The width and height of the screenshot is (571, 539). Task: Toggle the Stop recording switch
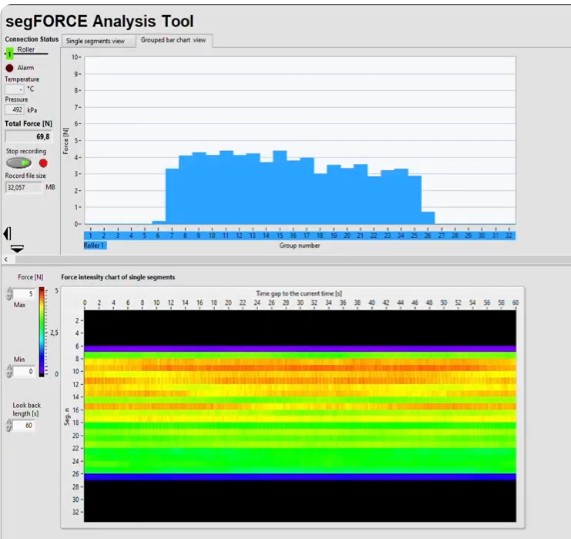tap(19, 163)
